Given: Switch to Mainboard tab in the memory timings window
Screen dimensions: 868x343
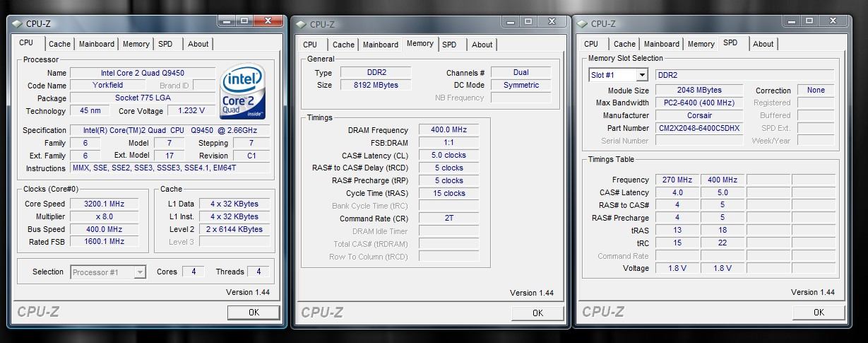Looking at the screenshot, I should 381,45.
